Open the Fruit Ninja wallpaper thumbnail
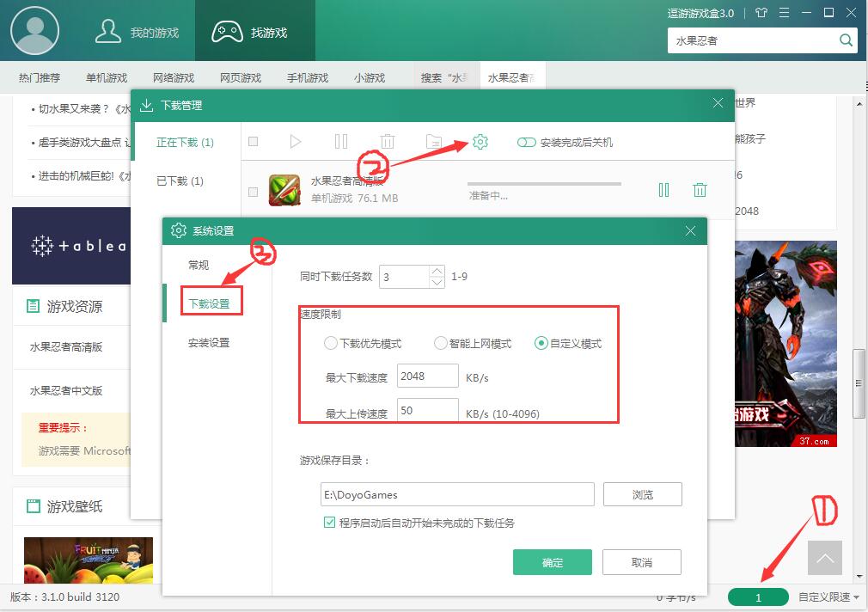The image size is (868, 612). point(89,560)
